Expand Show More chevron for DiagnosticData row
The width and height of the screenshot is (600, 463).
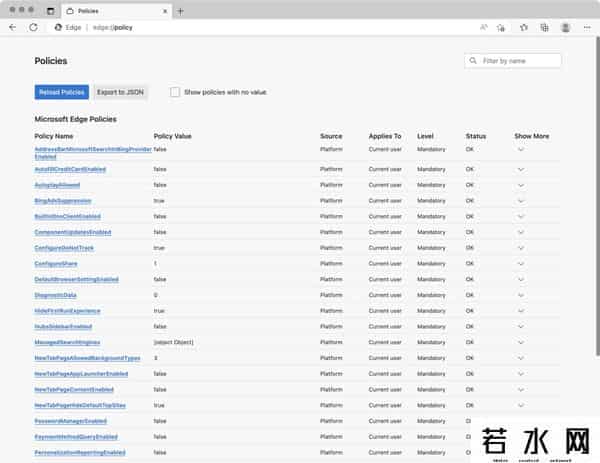tap(521, 295)
